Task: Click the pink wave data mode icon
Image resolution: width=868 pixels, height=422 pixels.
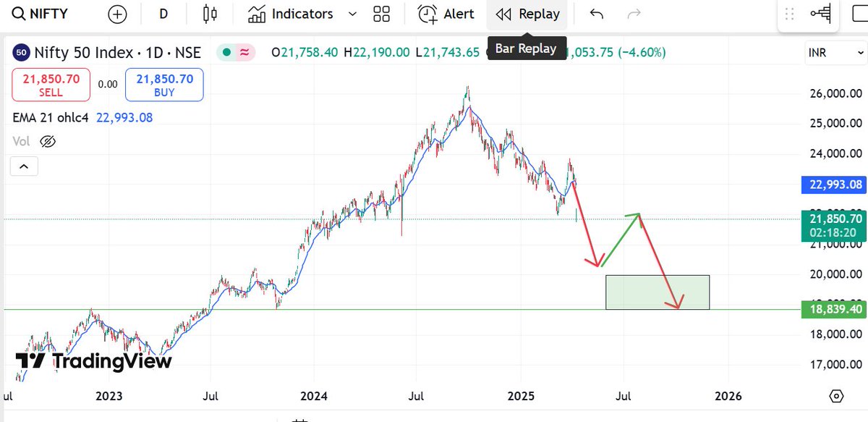Action: pos(244,53)
